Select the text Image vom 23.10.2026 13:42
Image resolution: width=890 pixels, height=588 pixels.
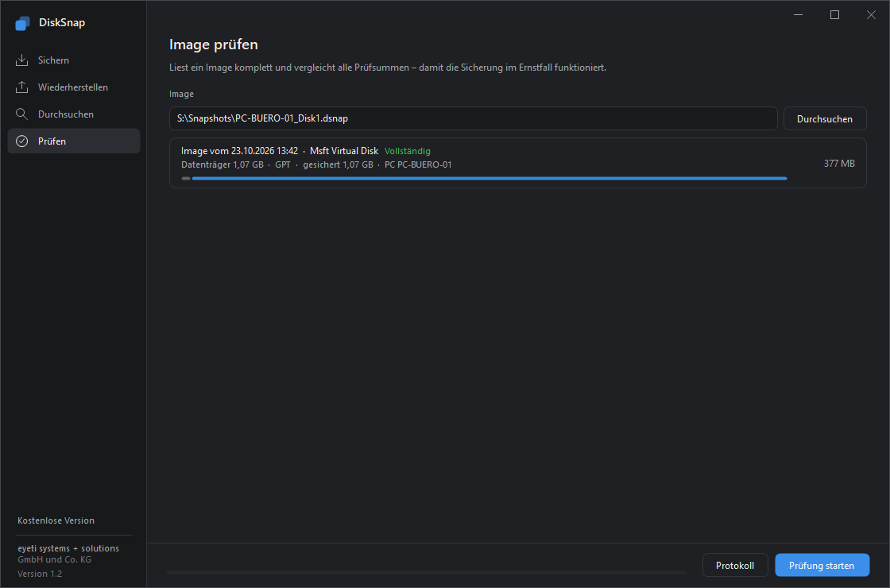pos(239,151)
